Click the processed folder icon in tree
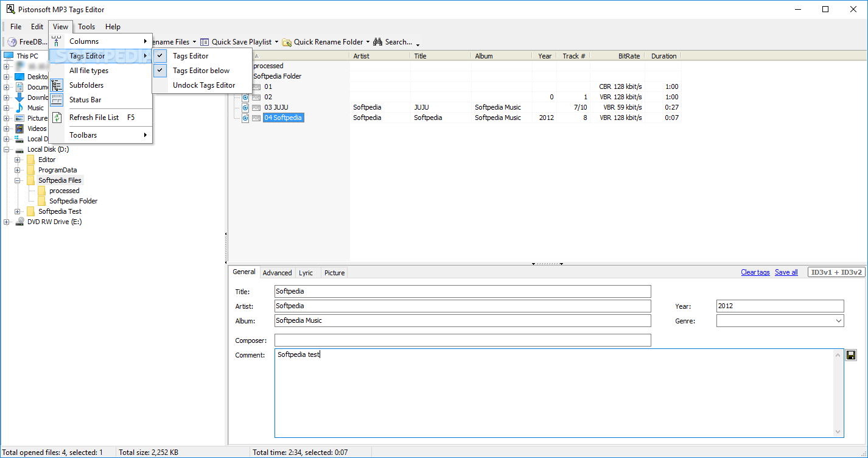Screen dimensions: 868x458 coord(41,191)
